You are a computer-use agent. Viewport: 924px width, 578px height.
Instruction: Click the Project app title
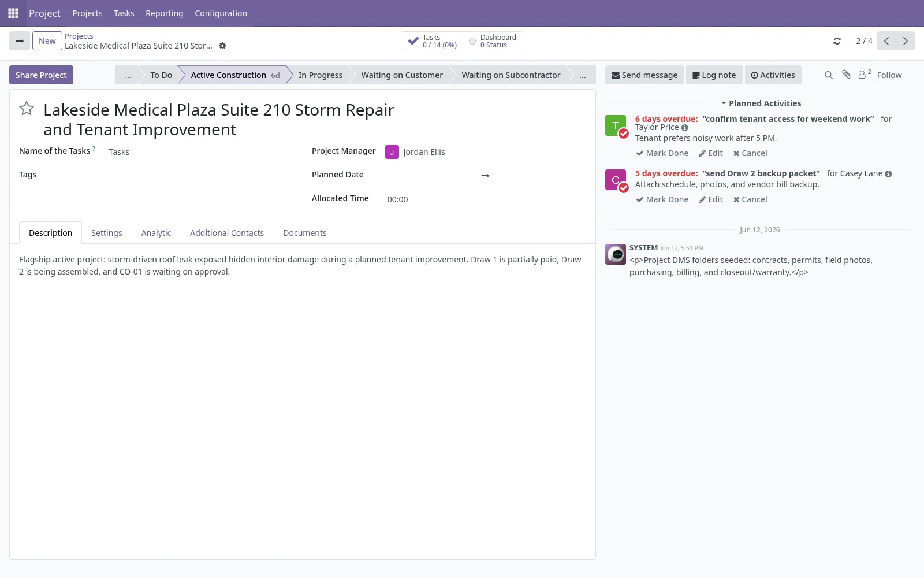tap(44, 13)
